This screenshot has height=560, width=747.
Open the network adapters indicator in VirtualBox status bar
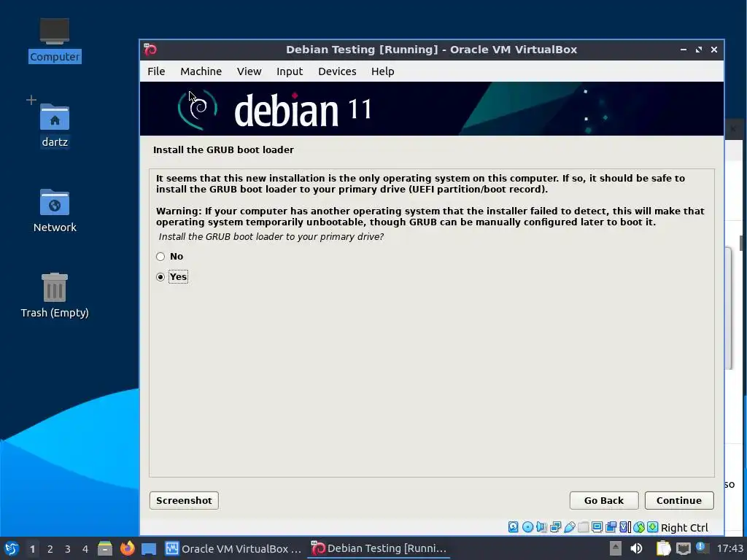555,527
